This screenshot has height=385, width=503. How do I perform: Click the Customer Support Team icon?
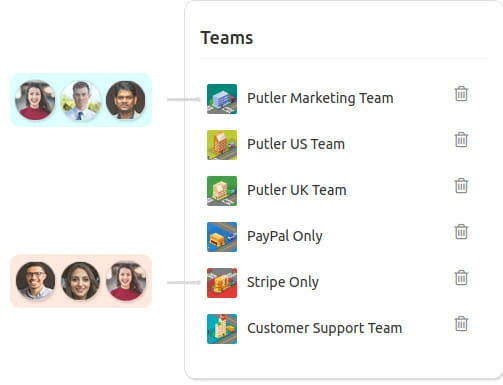(x=222, y=329)
